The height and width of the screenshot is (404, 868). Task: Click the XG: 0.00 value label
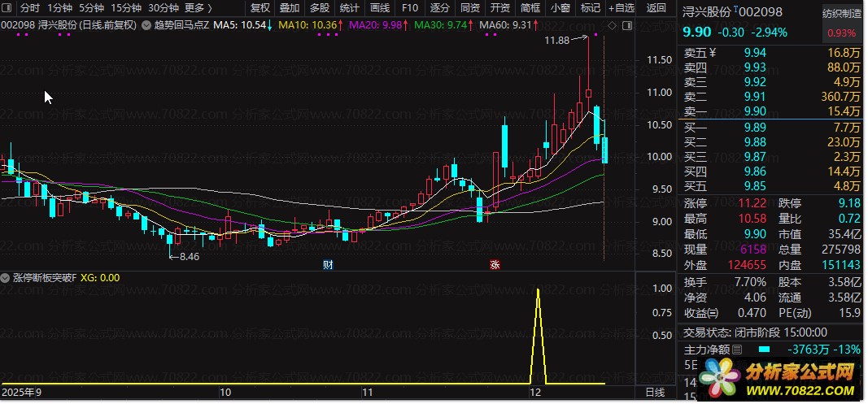pos(100,278)
